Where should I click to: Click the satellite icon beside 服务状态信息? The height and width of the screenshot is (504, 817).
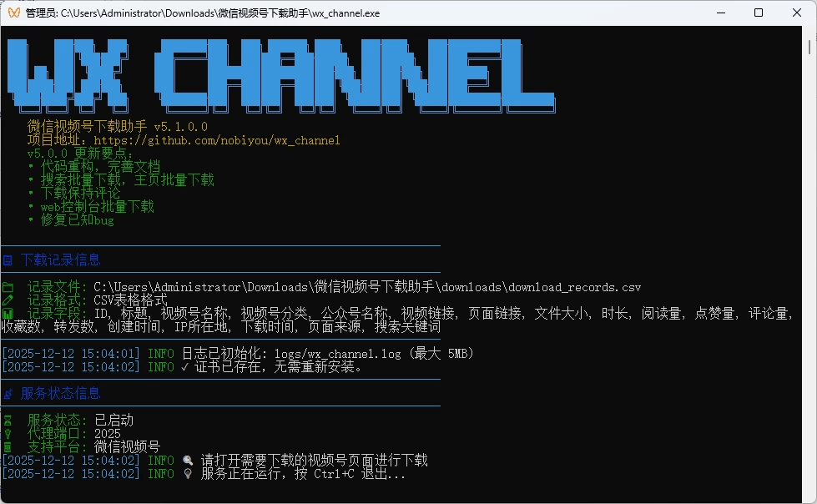(8, 394)
